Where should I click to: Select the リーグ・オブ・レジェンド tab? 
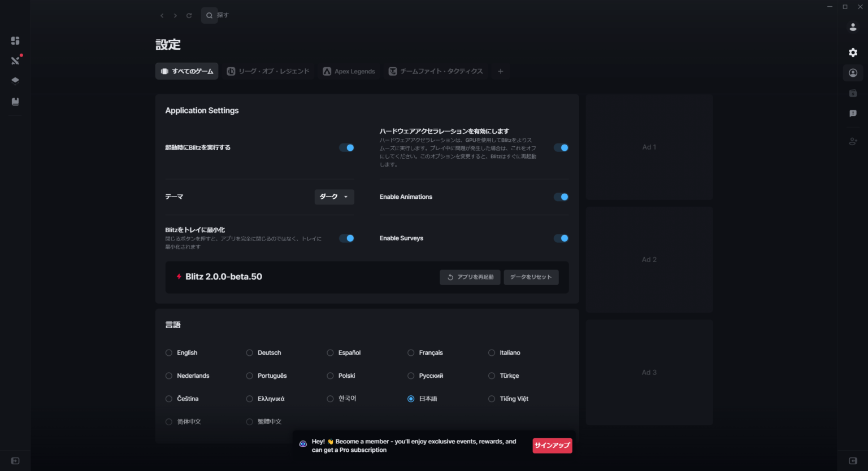(x=268, y=72)
